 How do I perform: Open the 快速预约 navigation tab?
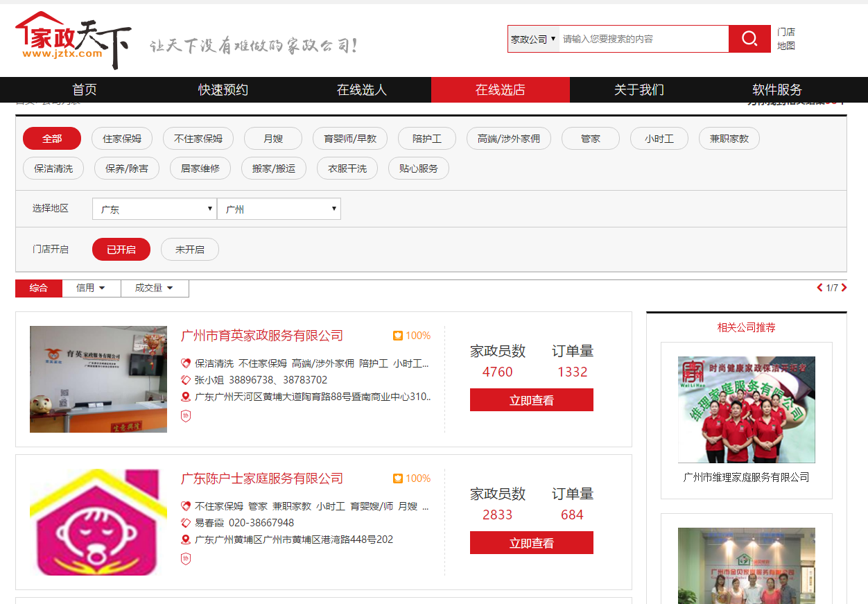click(x=223, y=90)
